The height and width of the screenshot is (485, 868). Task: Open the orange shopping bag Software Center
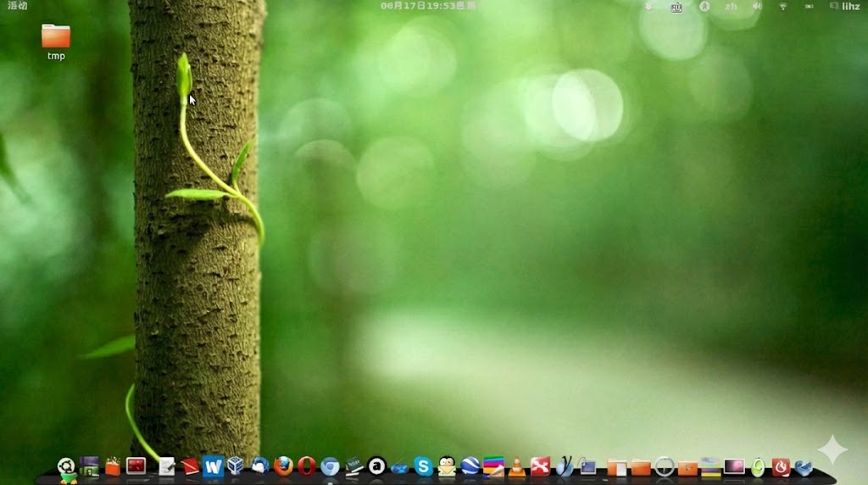click(x=113, y=466)
